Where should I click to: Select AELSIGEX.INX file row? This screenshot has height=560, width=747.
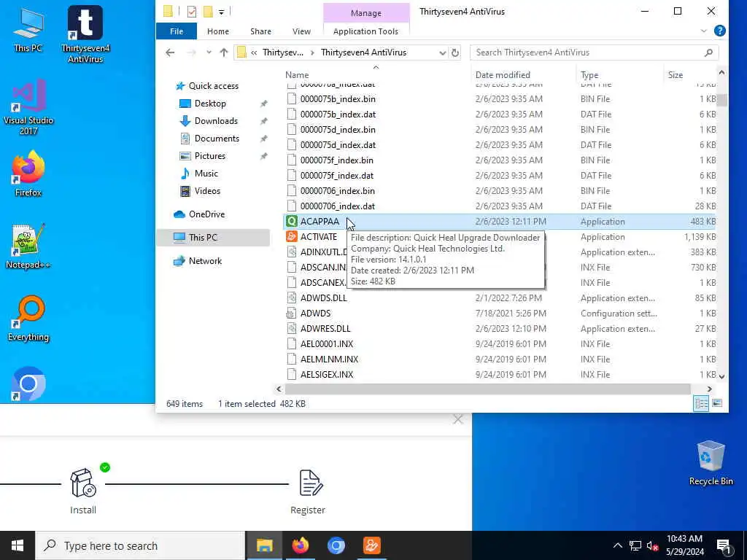coord(500,375)
